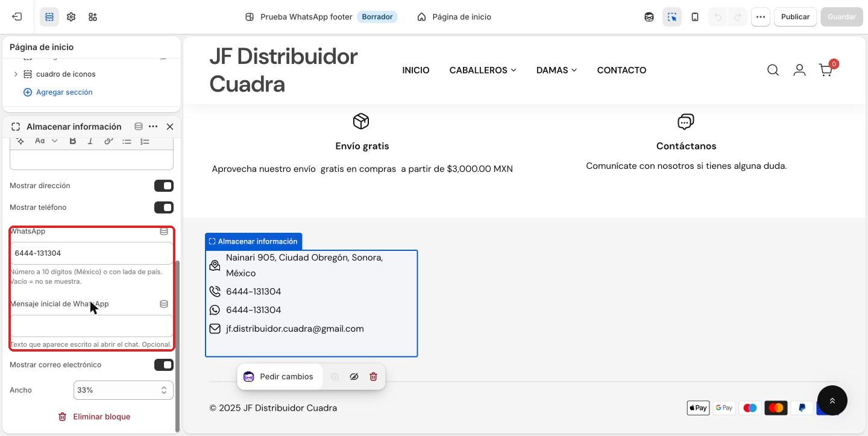The image size is (868, 436).
Task: Open the top bar three-dots menu
Action: [x=761, y=17]
